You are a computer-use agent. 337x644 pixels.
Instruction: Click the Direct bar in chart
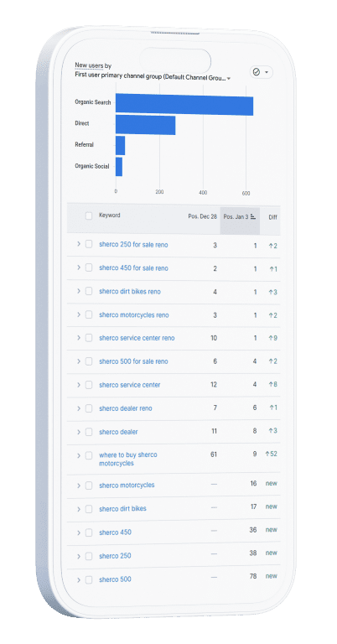click(x=145, y=125)
